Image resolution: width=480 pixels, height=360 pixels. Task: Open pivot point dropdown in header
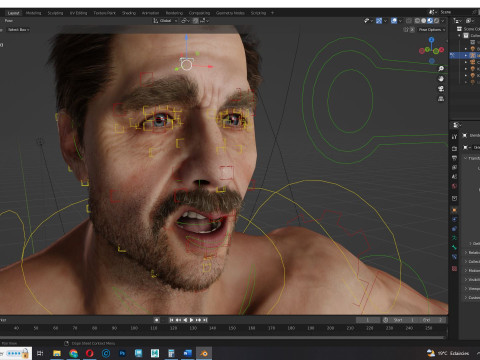[x=185, y=21]
